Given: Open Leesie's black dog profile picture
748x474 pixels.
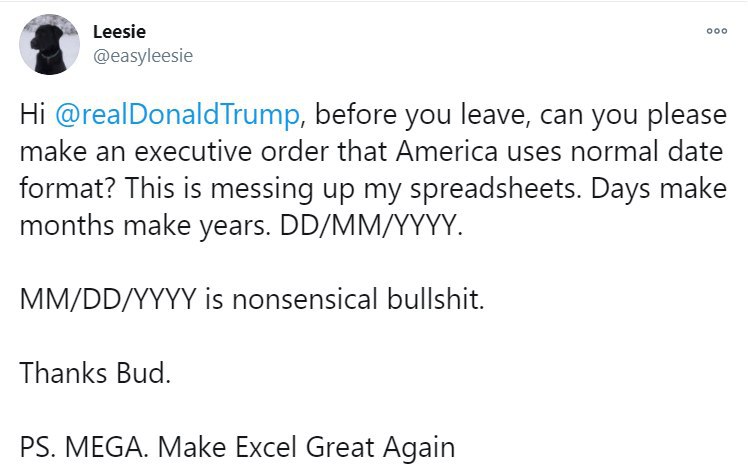Looking at the screenshot, I should [x=50, y=44].
